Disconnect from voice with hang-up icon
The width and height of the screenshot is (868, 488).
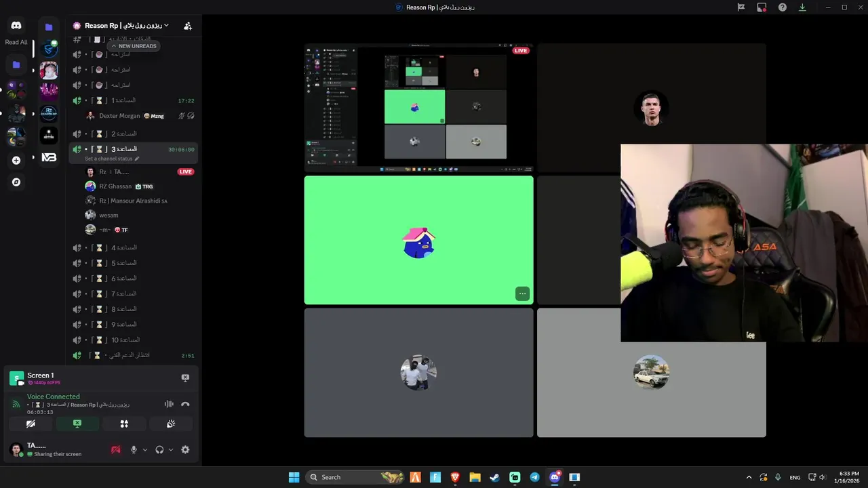(185, 404)
